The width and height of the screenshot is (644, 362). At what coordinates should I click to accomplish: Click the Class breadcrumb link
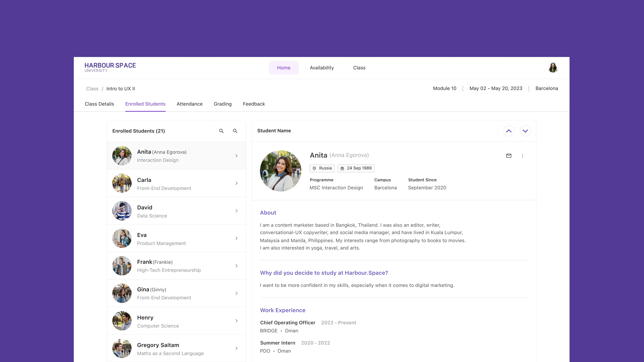[92, 89]
